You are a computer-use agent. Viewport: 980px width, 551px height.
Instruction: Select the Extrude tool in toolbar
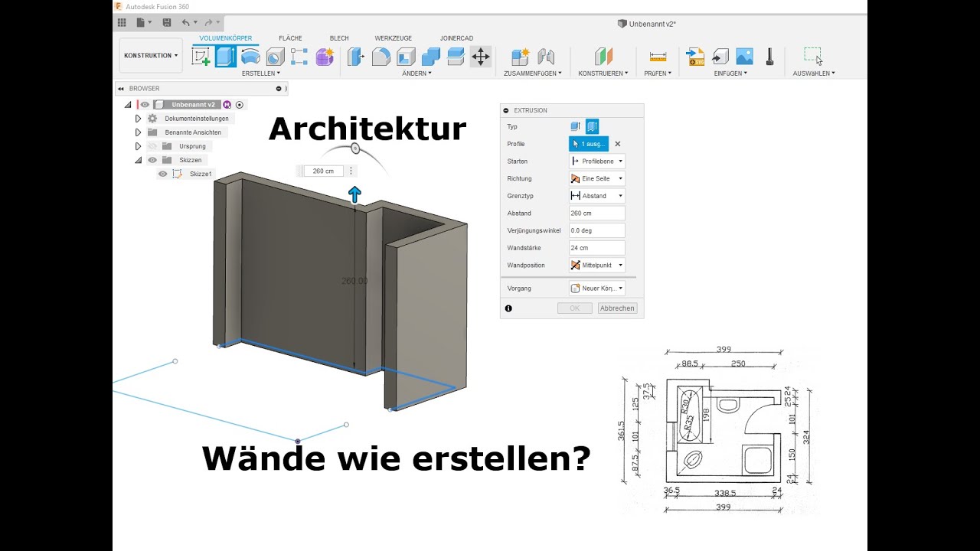[x=226, y=57]
